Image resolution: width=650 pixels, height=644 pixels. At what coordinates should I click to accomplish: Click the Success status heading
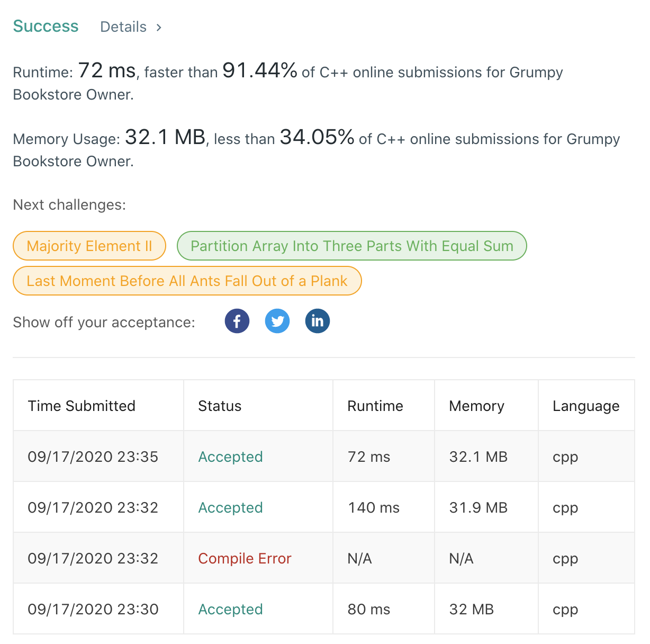[46, 26]
